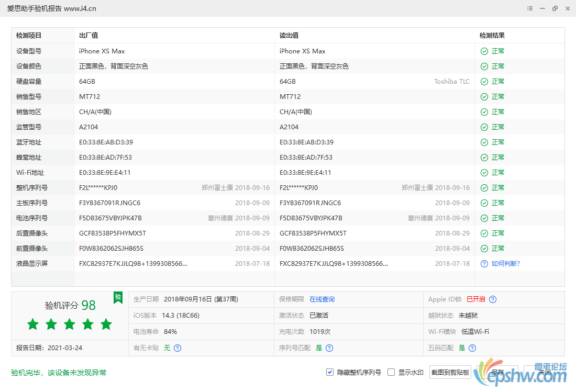Click the 已激活 activation status value
The image size is (576, 392).
point(319,316)
